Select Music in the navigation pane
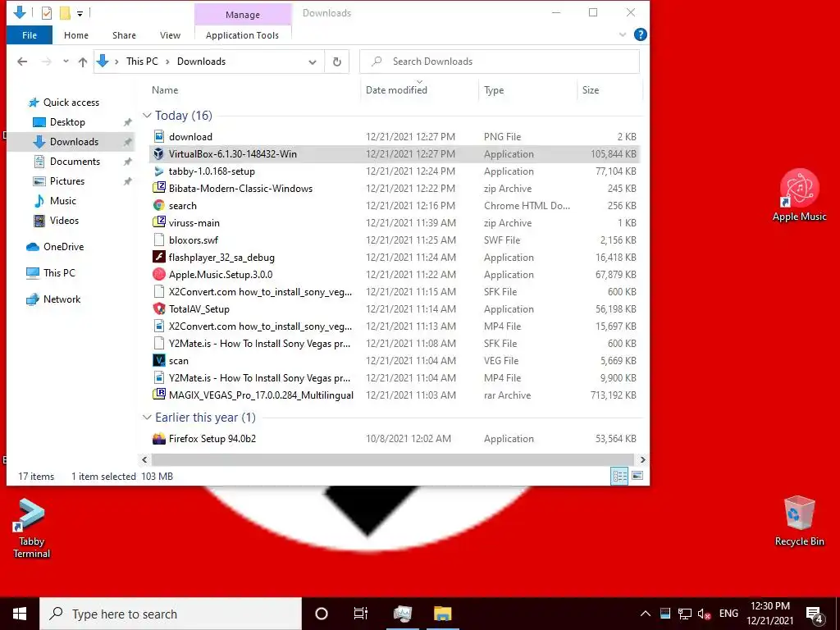This screenshot has width=840, height=630. tap(63, 201)
